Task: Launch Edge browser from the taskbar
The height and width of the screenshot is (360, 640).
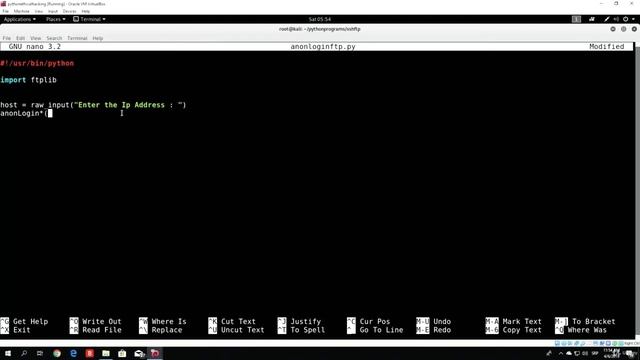Action: click(x=73, y=353)
